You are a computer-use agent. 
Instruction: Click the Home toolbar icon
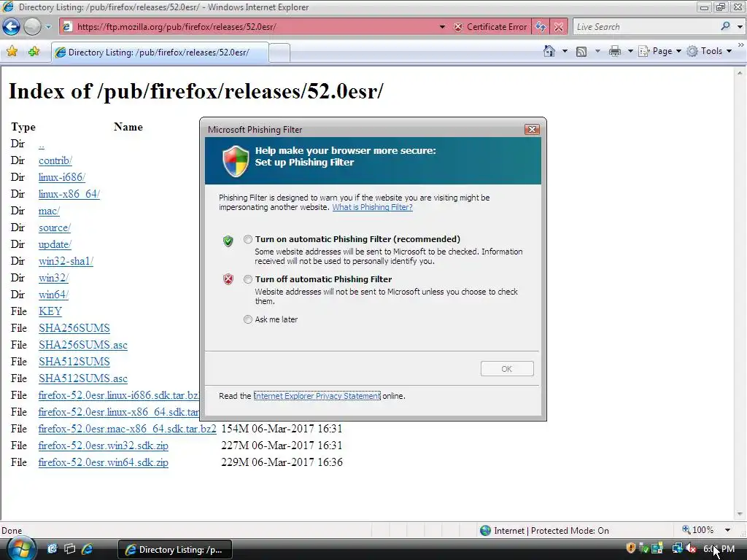(x=549, y=51)
